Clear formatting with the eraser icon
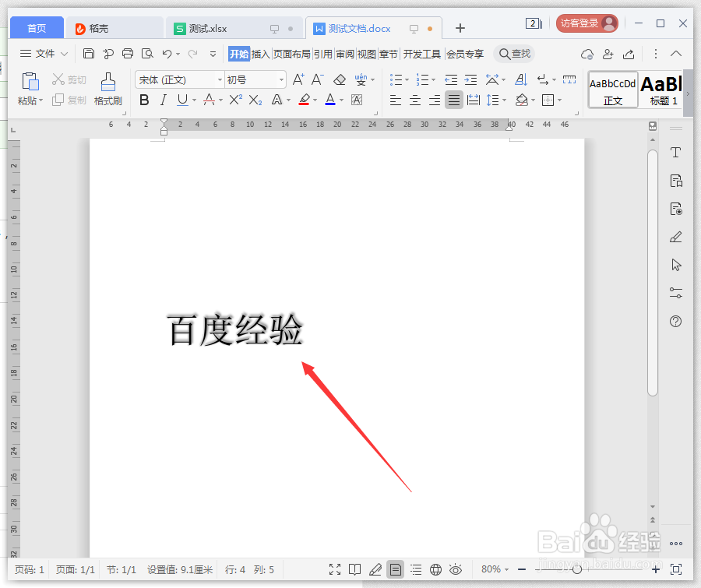 (x=339, y=79)
